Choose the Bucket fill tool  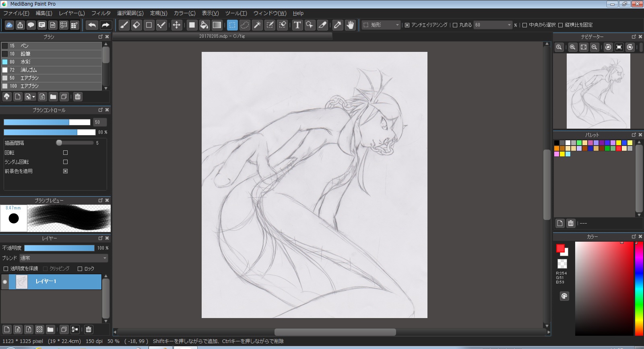pos(204,25)
